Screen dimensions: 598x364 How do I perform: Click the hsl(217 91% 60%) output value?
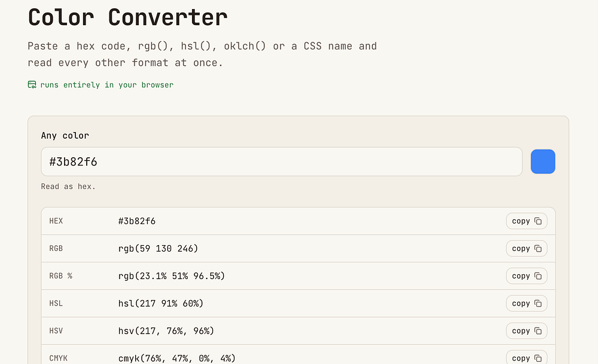click(x=161, y=304)
